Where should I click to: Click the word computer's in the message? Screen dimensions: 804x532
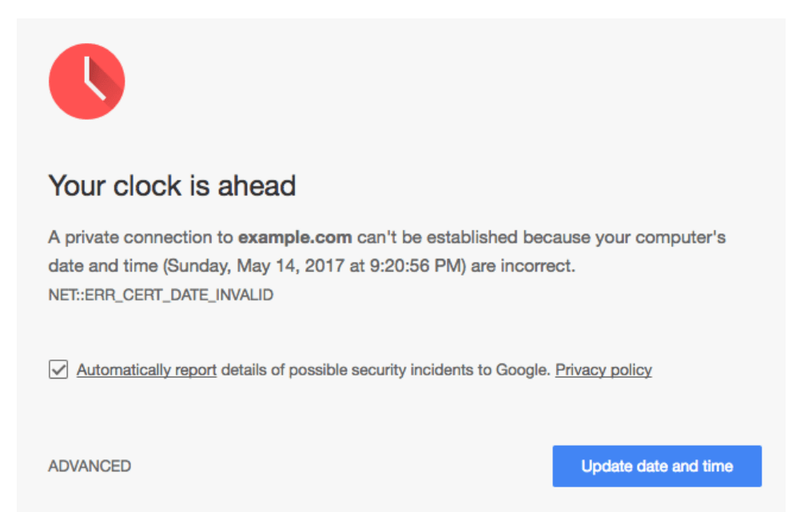680,238
